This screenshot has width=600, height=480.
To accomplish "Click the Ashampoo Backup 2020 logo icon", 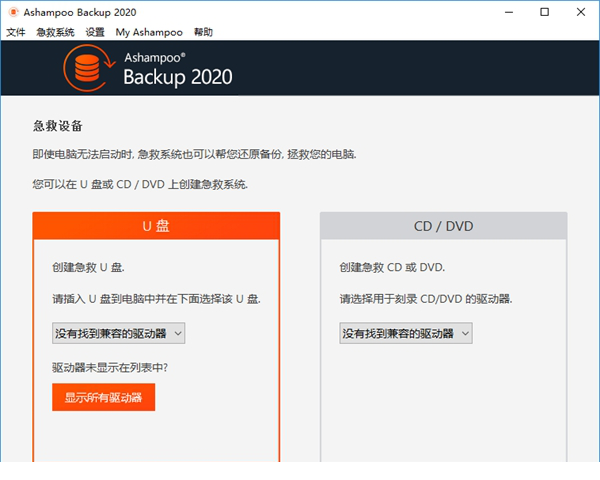I will [89, 68].
